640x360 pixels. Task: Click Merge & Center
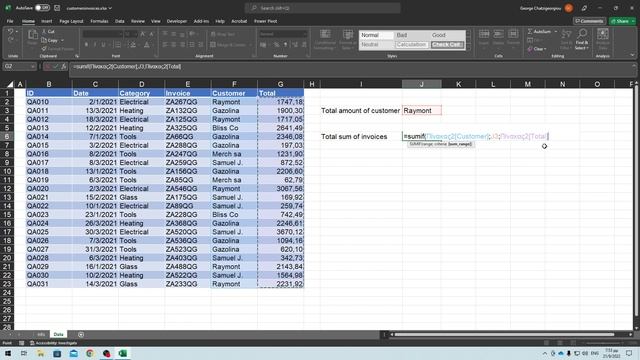click(229, 44)
